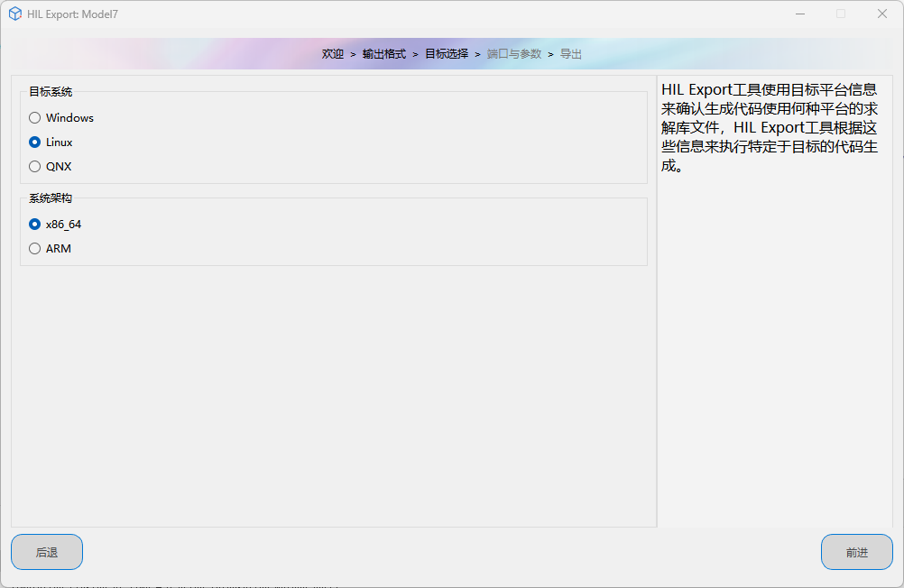The image size is (904, 588).
Task: Go to the 输出格式 breadcrumb step
Action: pyautogui.click(x=384, y=53)
